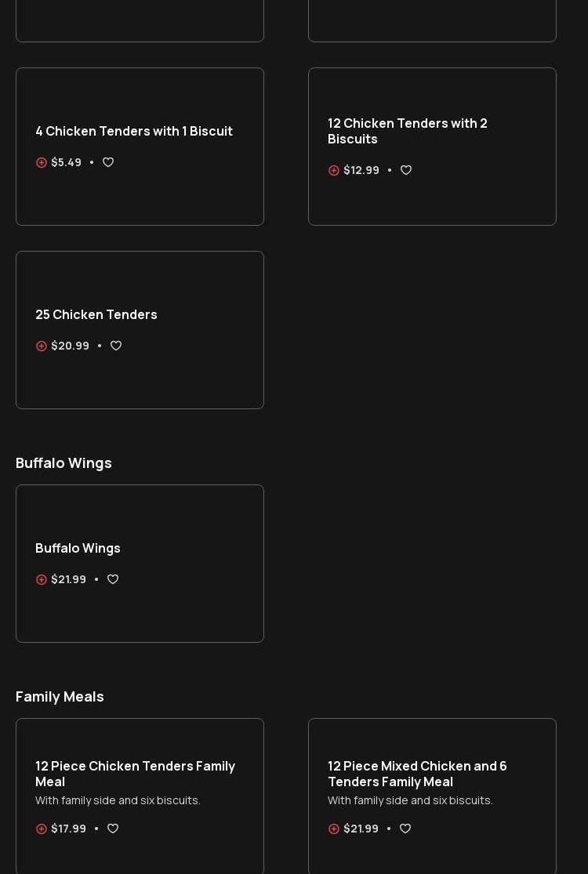Heart the 12 Piece Mixed Chicken Family Meal
Viewport: 588px width, 874px height.
click(405, 829)
